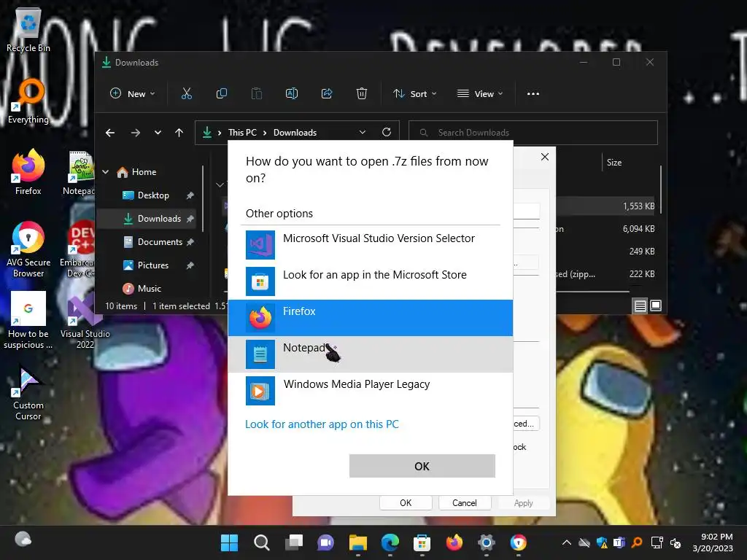
Task: Select Firefox to open .7z files
Action: 370,318
